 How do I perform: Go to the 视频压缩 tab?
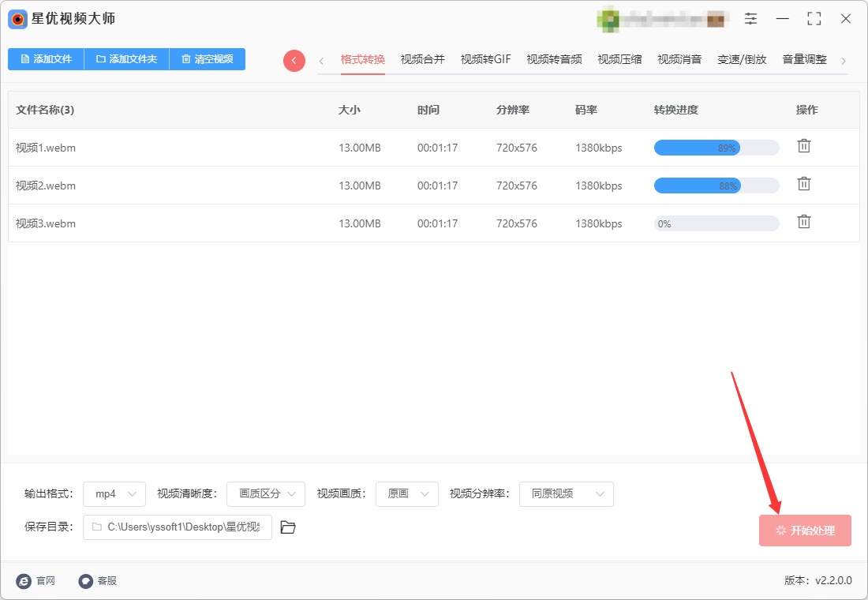(x=619, y=59)
